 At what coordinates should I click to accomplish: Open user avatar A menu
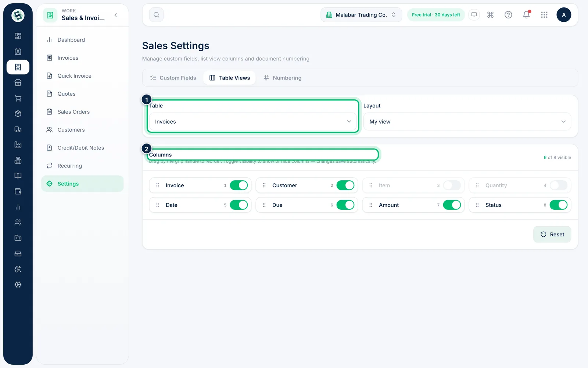[x=564, y=15]
